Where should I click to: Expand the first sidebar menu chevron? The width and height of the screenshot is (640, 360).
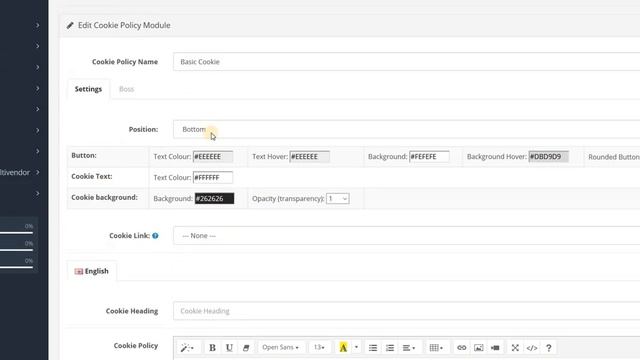[37, 25]
